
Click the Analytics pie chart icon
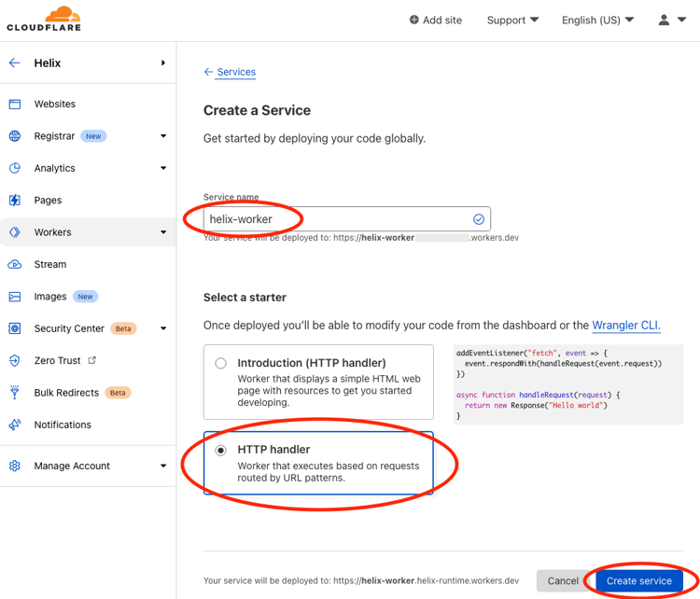click(x=15, y=168)
